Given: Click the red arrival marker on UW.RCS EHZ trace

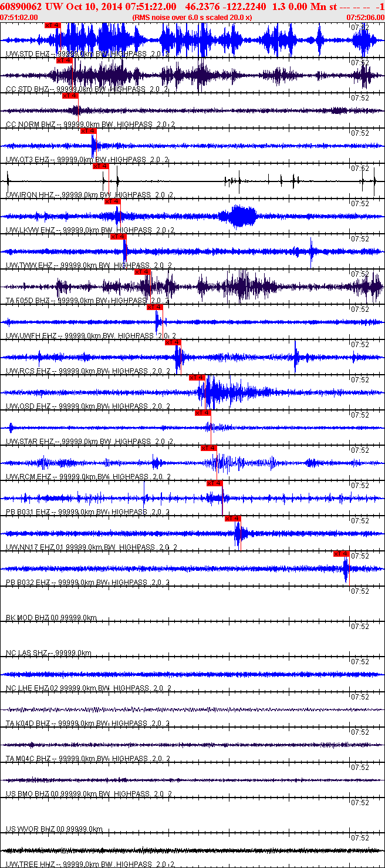Looking at the screenshot, I should (173, 342).
